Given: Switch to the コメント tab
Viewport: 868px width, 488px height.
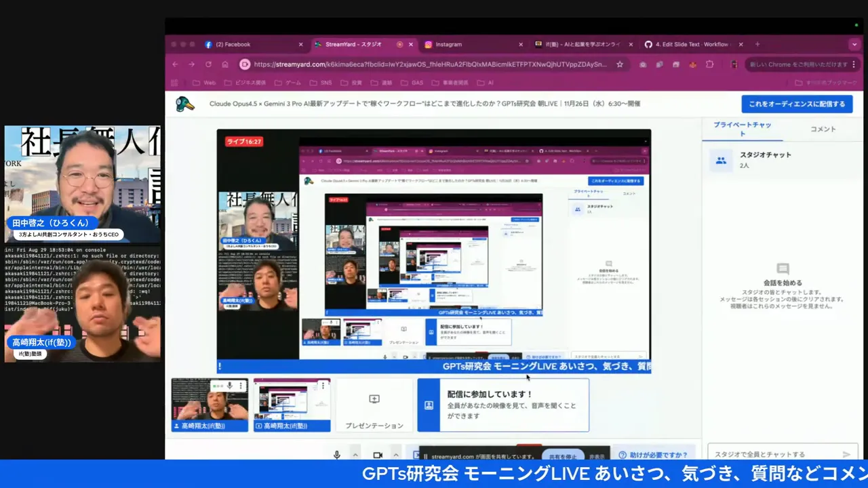Looking at the screenshot, I should (823, 129).
